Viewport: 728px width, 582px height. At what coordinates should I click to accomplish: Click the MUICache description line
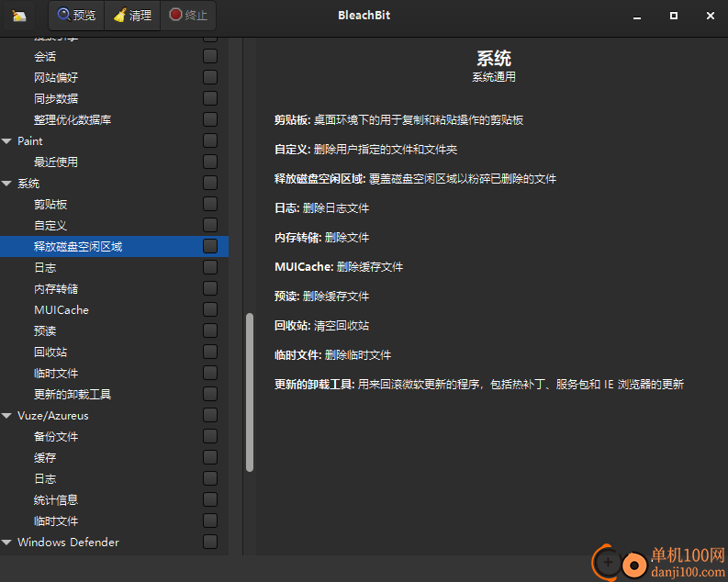[339, 267]
